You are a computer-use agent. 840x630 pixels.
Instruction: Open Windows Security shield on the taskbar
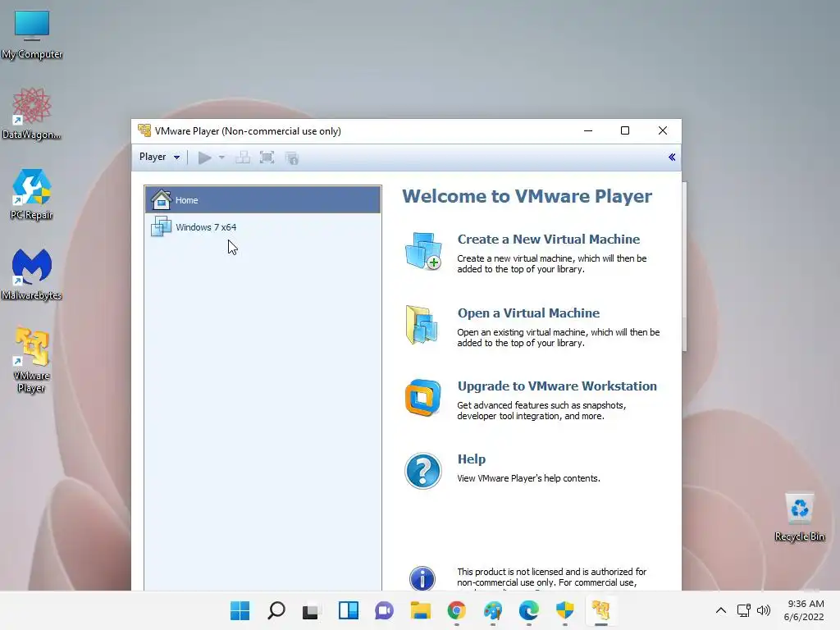pos(564,610)
